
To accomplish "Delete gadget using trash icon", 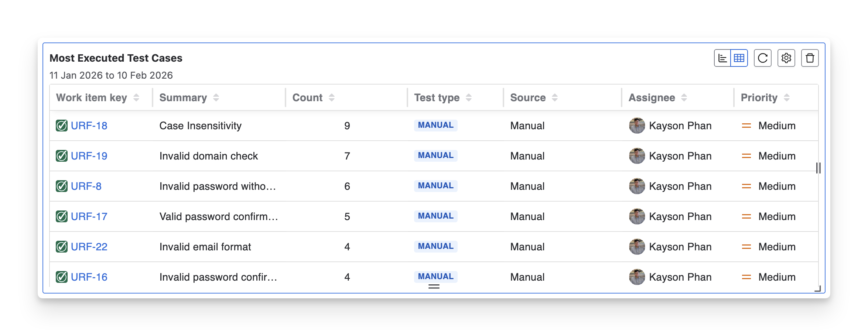I will [810, 58].
